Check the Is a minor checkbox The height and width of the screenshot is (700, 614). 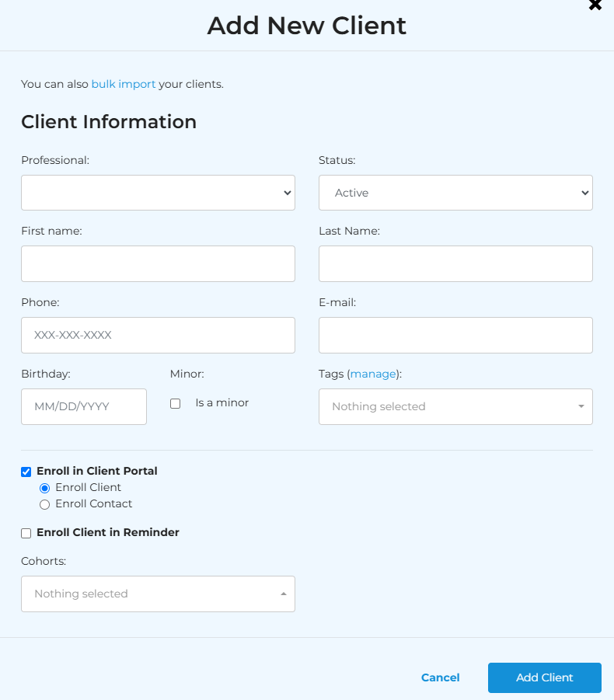(x=176, y=403)
